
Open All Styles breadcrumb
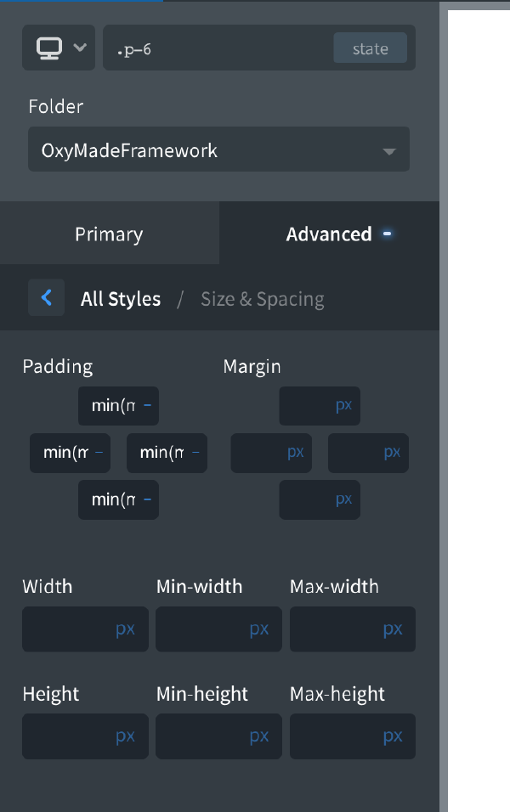121,298
